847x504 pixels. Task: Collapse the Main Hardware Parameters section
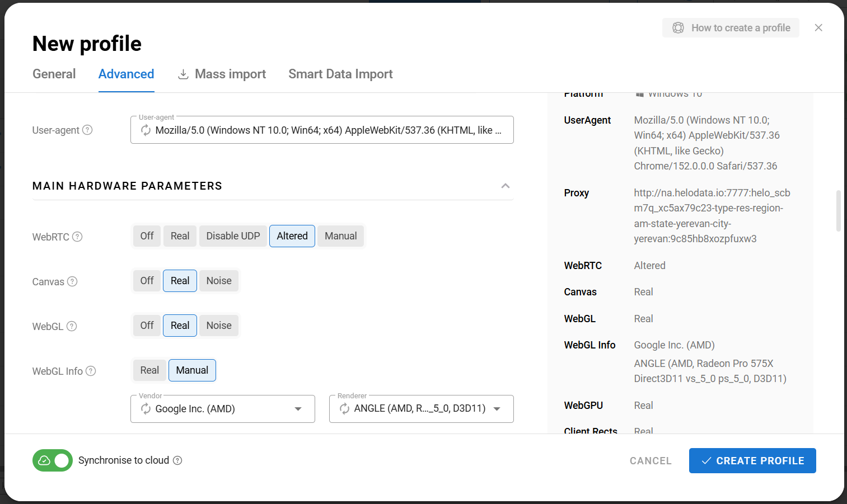[506, 186]
